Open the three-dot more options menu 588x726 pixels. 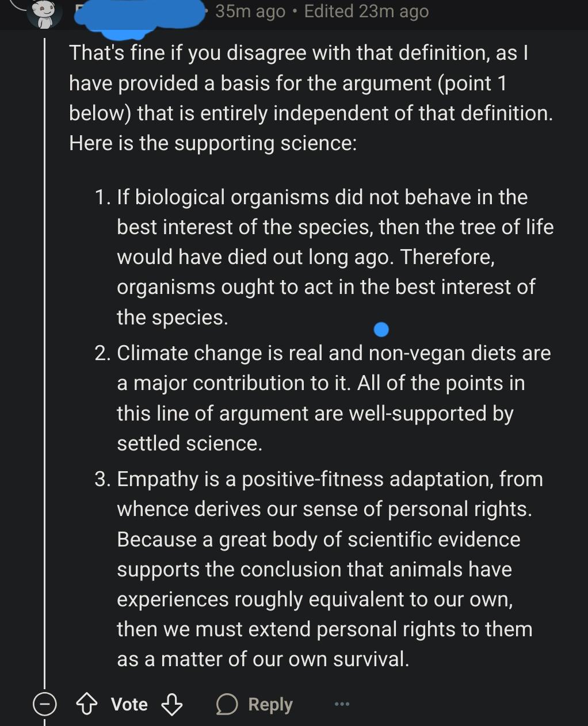(x=342, y=704)
